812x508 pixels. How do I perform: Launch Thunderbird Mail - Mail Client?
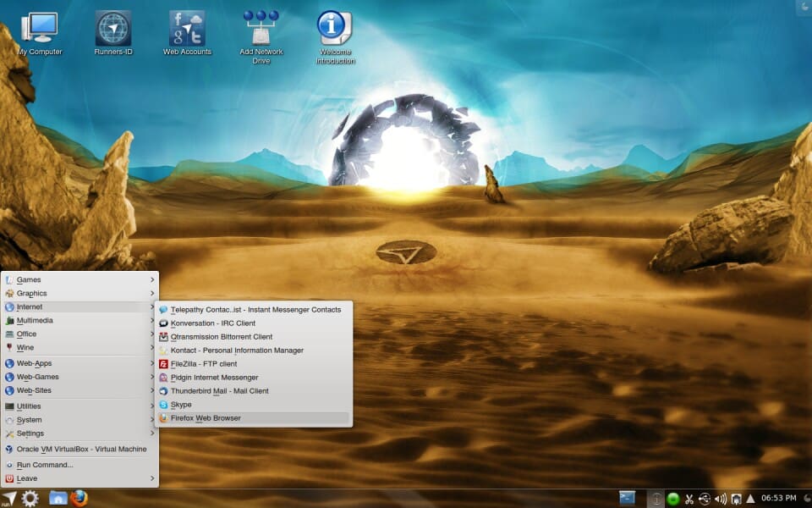tap(254, 391)
